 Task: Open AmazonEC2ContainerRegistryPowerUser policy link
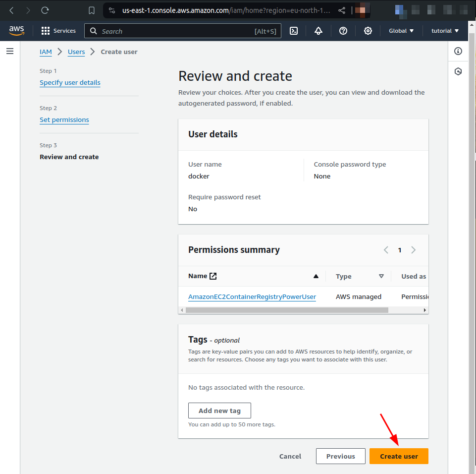252,297
